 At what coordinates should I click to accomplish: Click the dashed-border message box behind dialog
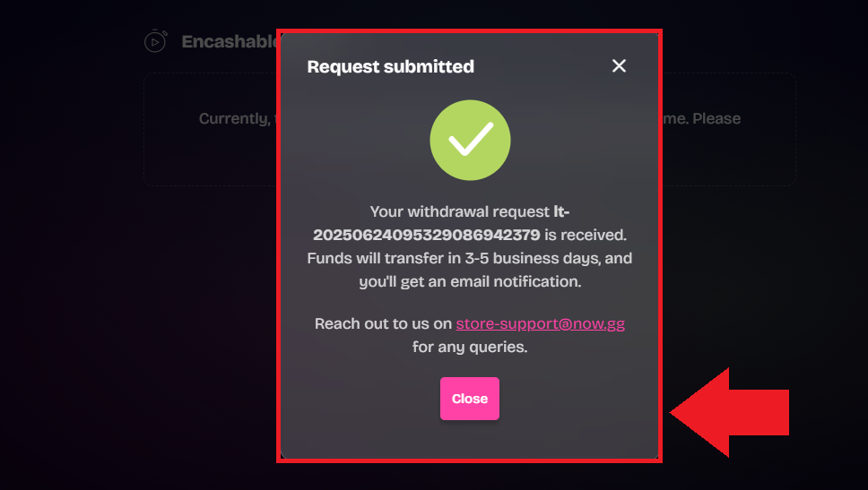pos(470,129)
